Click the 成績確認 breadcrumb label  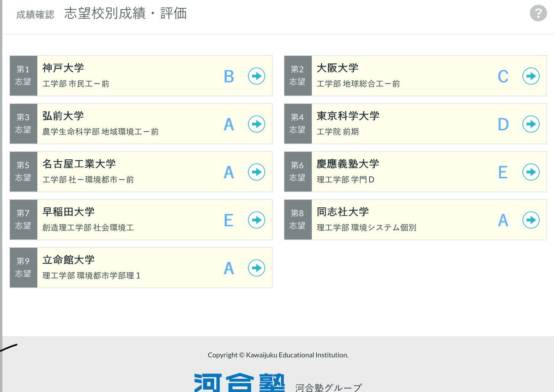(x=35, y=15)
